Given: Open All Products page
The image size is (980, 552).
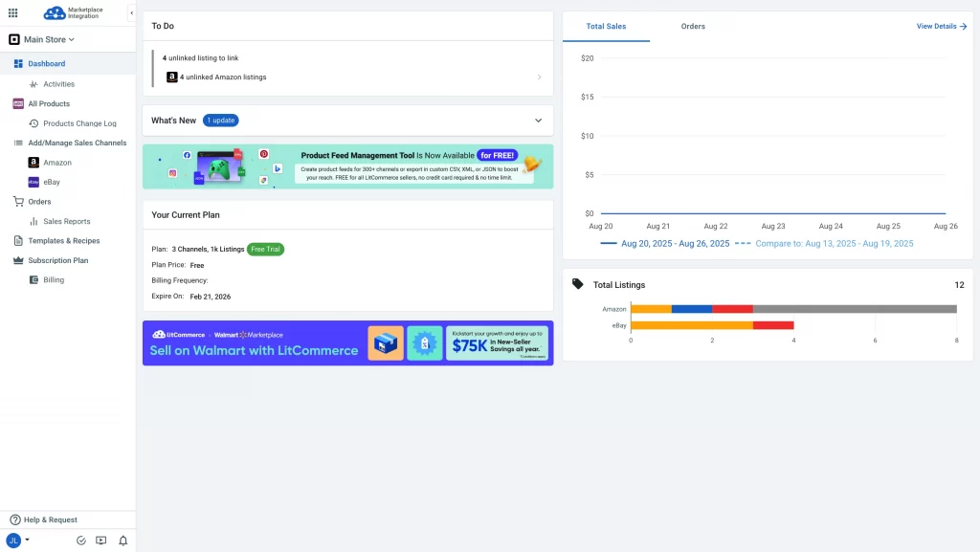Looking at the screenshot, I should (49, 103).
